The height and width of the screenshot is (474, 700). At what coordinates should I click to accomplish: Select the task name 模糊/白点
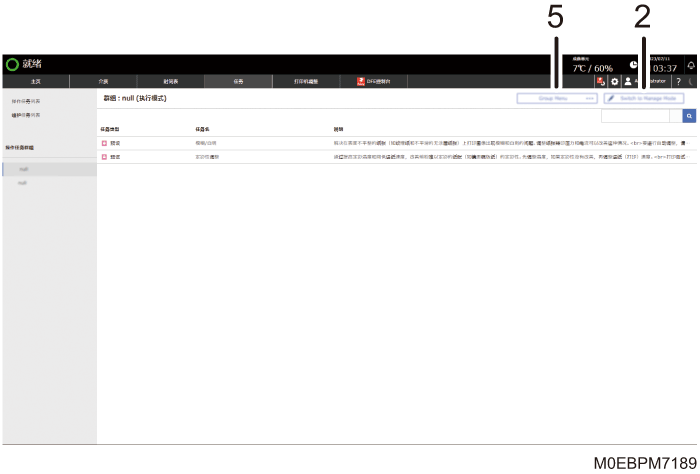206,143
